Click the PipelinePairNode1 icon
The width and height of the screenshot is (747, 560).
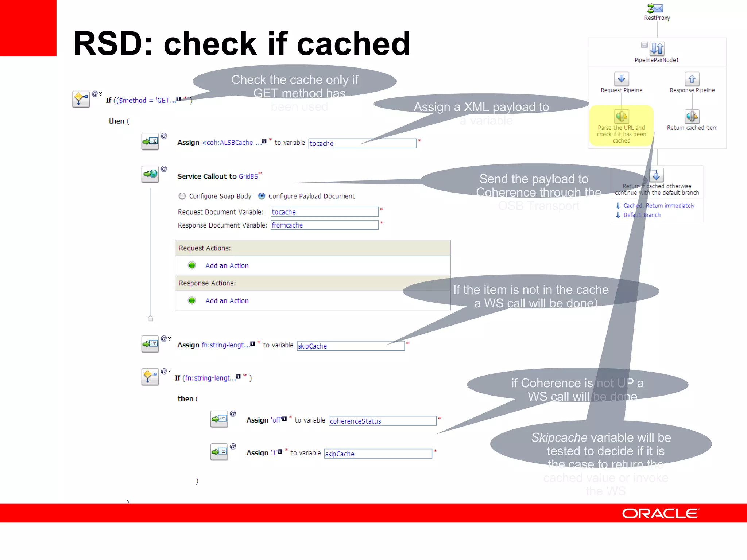pos(657,48)
